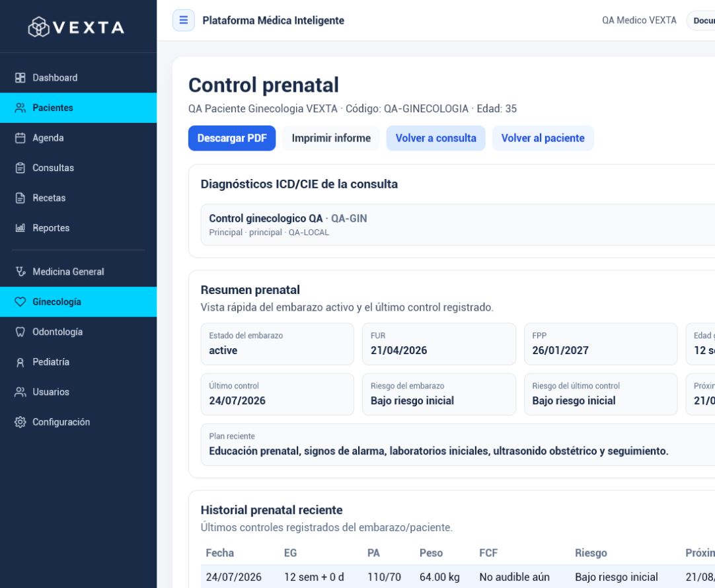
Task: Navigate to Recetas in the sidebar
Action: [x=79, y=198]
